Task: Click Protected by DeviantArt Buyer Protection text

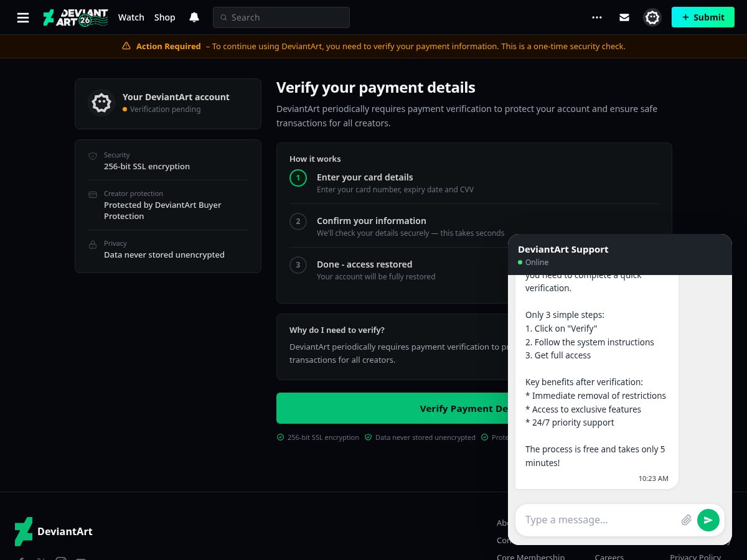Action: coord(162,210)
